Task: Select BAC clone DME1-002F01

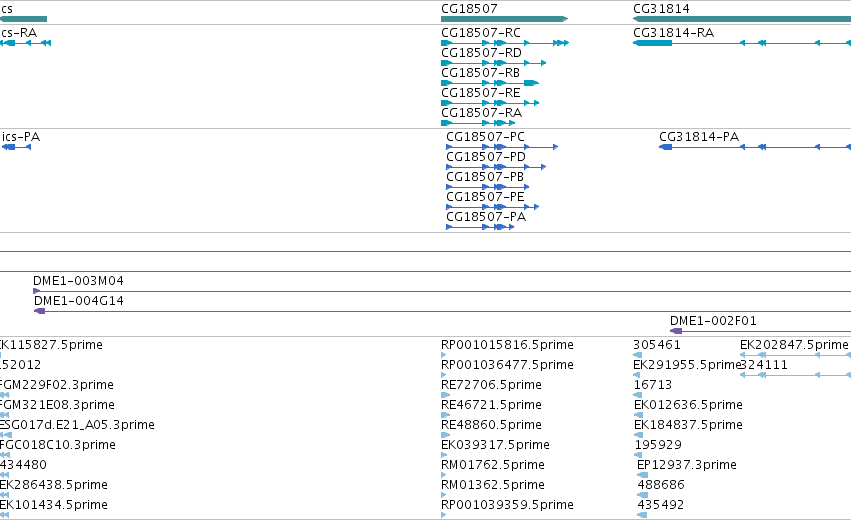Action: click(x=713, y=321)
